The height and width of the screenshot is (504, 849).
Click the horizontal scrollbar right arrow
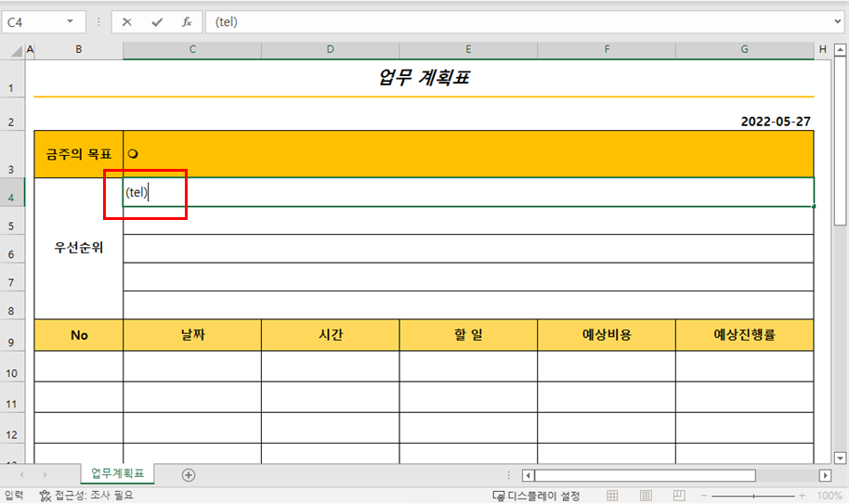click(825, 475)
